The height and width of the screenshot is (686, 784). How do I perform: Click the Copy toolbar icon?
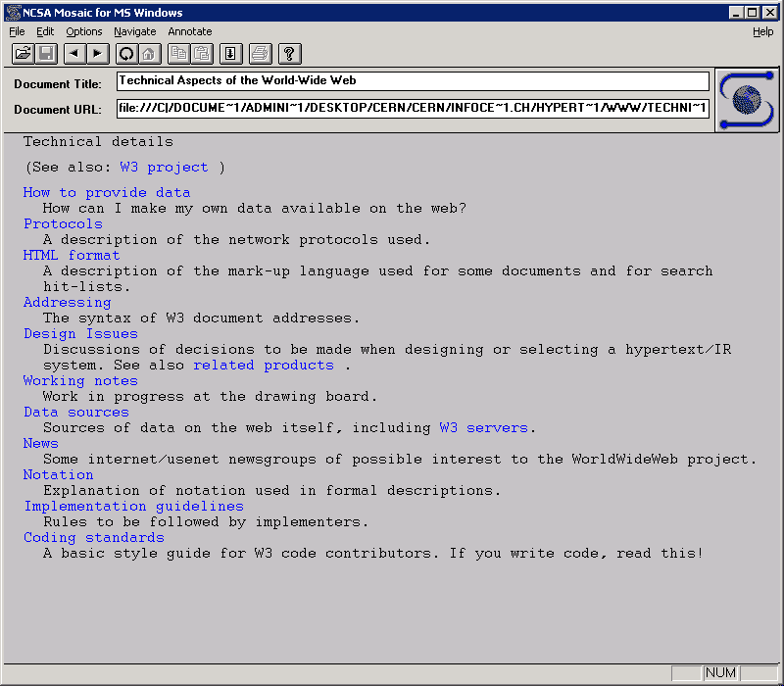(x=179, y=54)
